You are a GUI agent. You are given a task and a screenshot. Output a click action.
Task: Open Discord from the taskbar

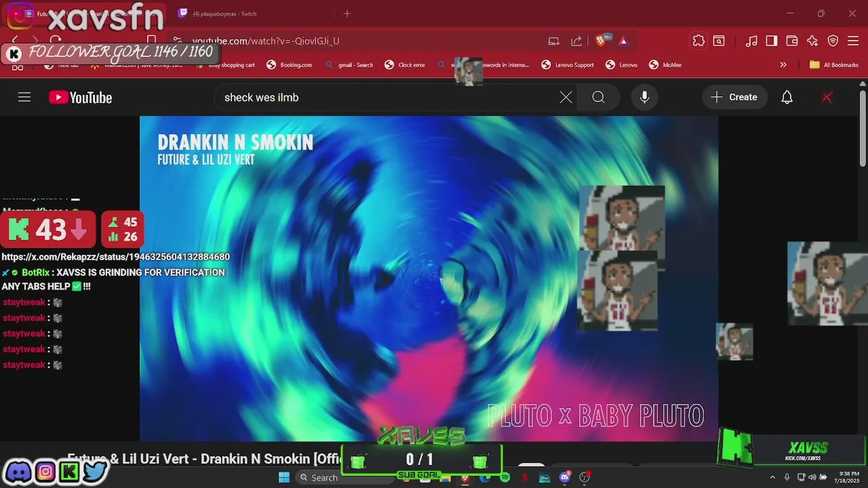pyautogui.click(x=564, y=478)
